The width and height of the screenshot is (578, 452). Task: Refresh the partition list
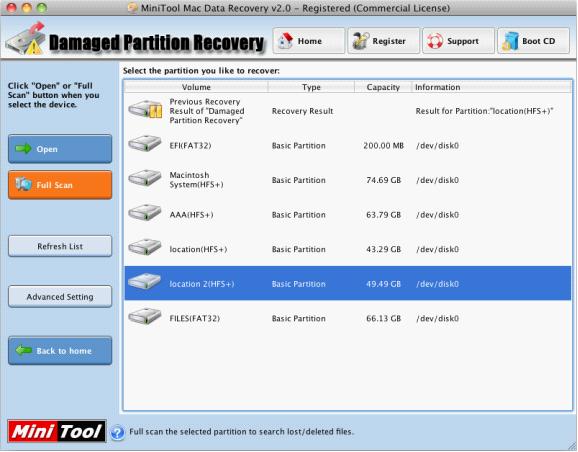coord(60,246)
